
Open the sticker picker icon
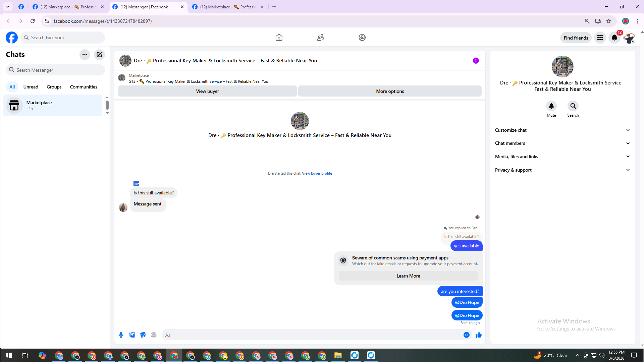point(143,335)
